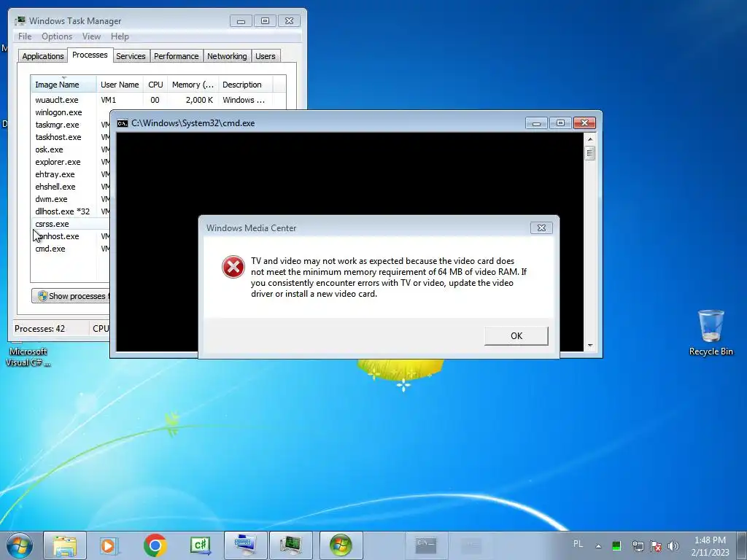Screen dimensions: 747x560
Task: Switch to Task Manager taskbar icon
Action: pyautogui.click(x=290, y=545)
